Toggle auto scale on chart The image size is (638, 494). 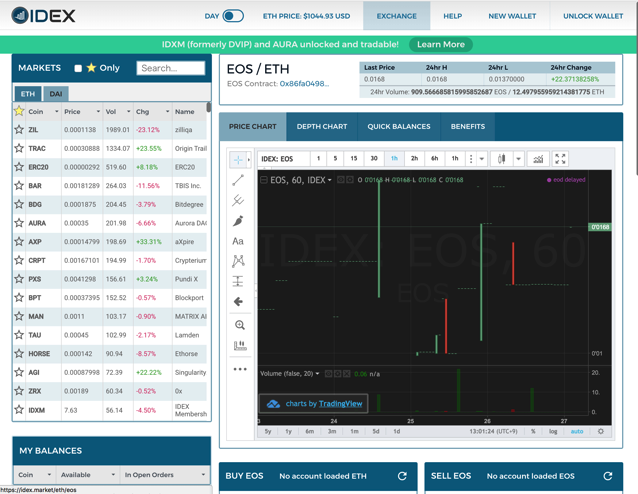pyautogui.click(x=577, y=431)
